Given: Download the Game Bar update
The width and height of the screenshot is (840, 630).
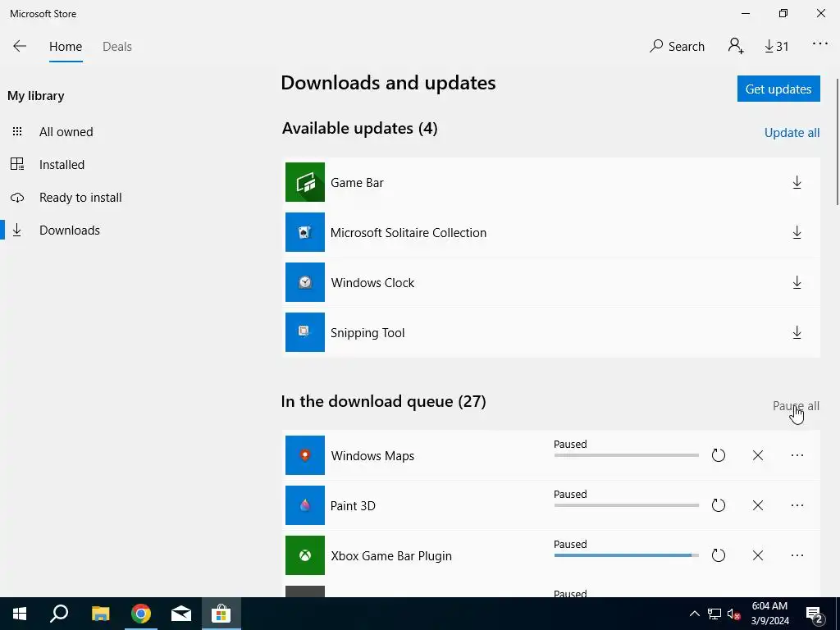Looking at the screenshot, I should pos(797,183).
